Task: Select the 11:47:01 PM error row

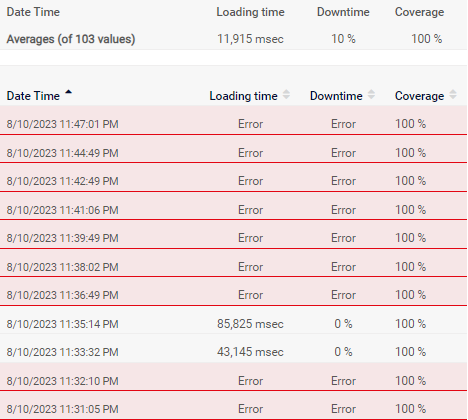Action: (x=233, y=120)
